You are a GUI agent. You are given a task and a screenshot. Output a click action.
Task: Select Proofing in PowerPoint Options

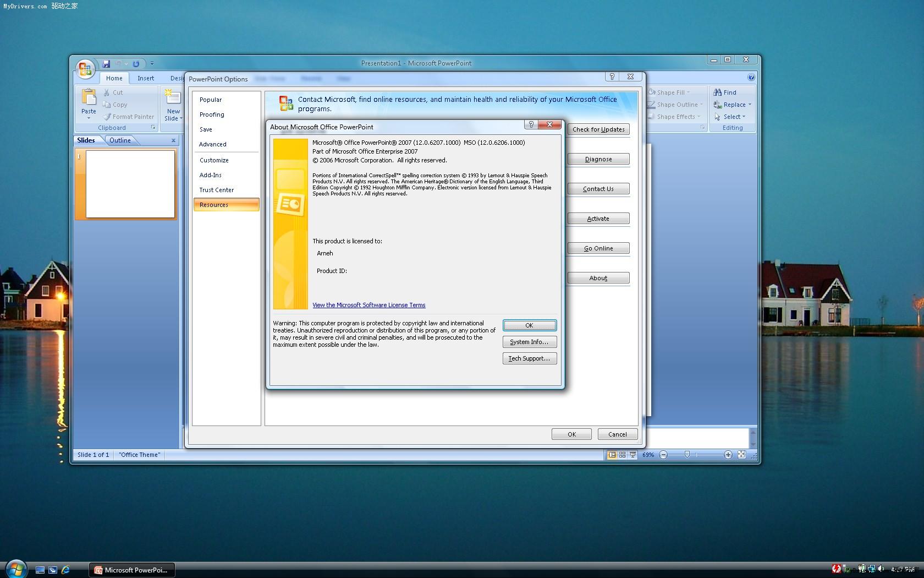click(x=226, y=114)
